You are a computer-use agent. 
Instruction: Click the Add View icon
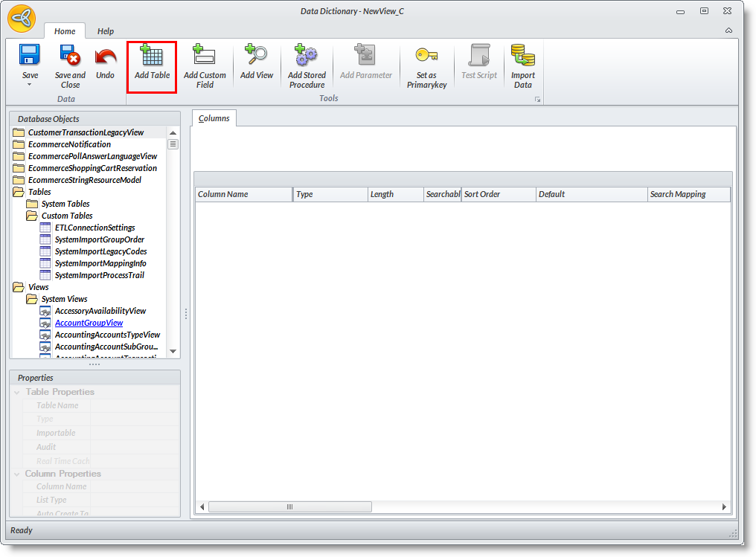pyautogui.click(x=256, y=57)
